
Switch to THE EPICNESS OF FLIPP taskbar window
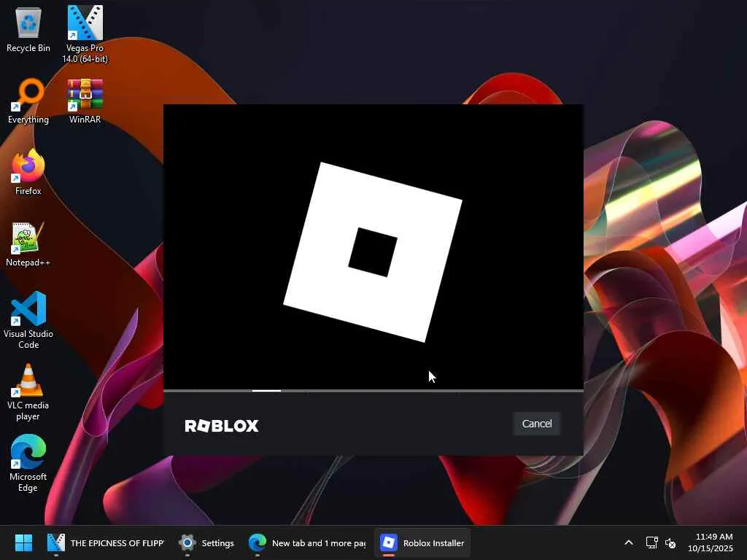pyautogui.click(x=105, y=542)
